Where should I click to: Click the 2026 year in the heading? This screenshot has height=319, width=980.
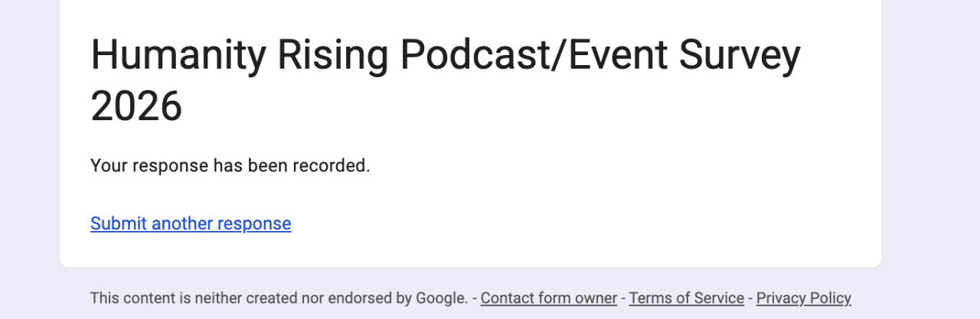tap(136, 106)
